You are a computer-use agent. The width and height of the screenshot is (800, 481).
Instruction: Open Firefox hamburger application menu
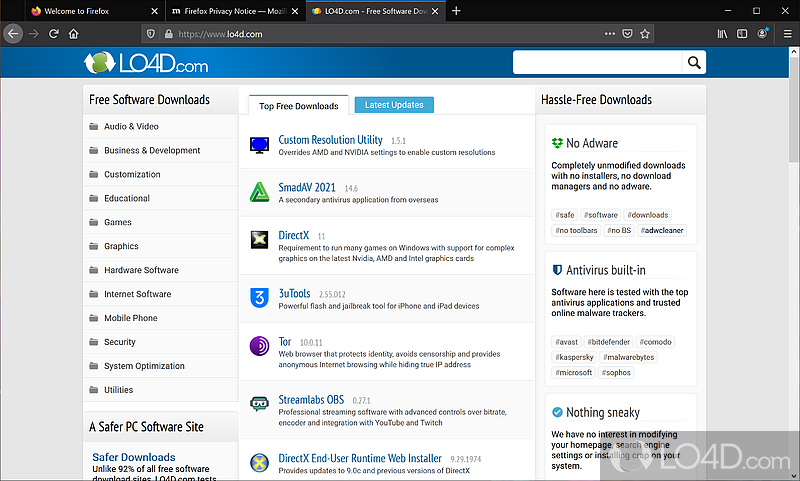pyautogui.click(x=789, y=33)
